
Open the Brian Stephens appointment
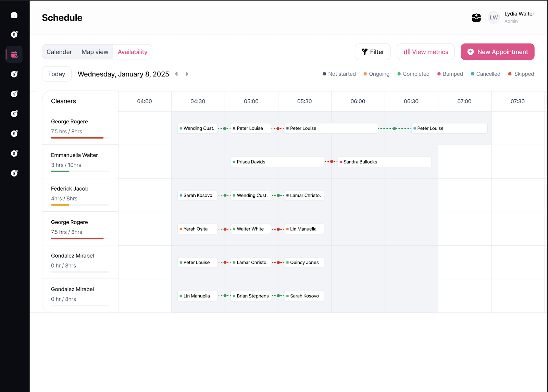point(251,296)
